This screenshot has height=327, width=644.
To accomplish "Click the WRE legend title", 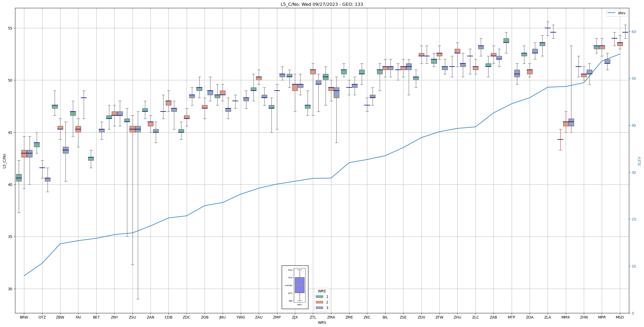I will [322, 291].
